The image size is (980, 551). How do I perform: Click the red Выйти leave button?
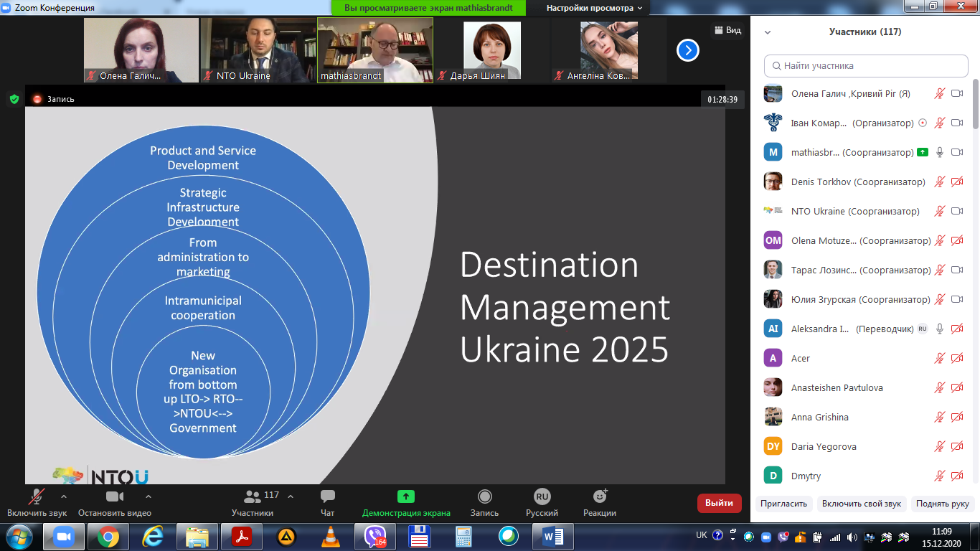[719, 503]
